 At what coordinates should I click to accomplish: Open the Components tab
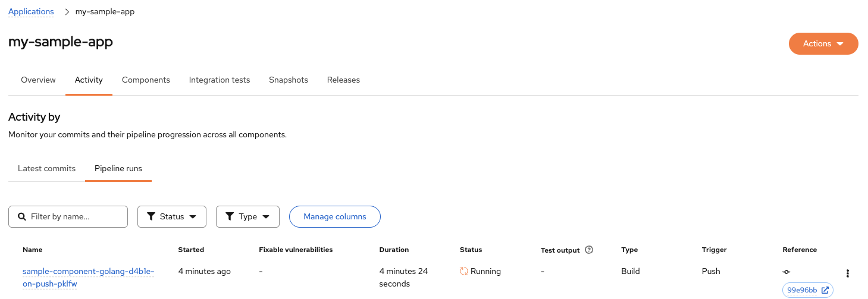click(146, 80)
